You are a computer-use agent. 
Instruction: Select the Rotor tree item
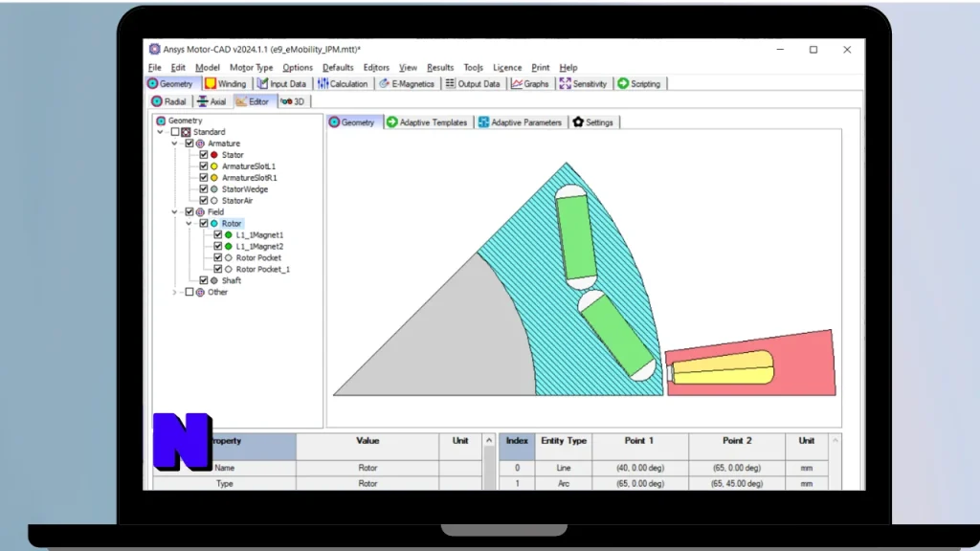(232, 224)
